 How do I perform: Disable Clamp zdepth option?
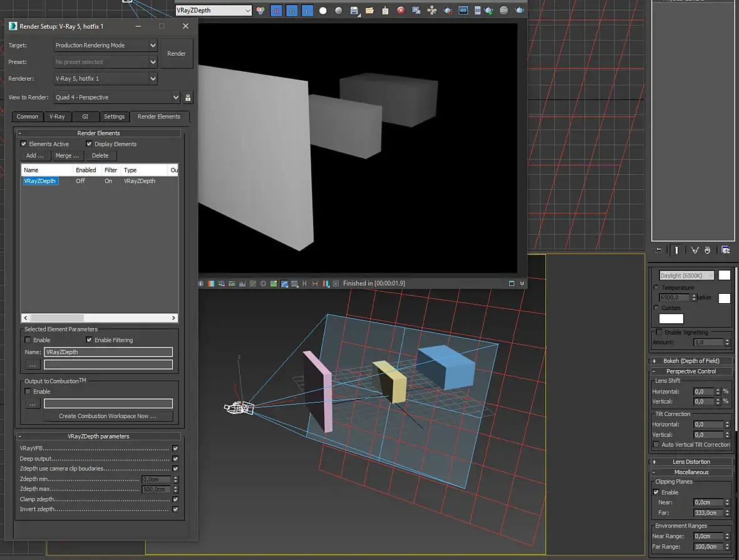(175, 499)
